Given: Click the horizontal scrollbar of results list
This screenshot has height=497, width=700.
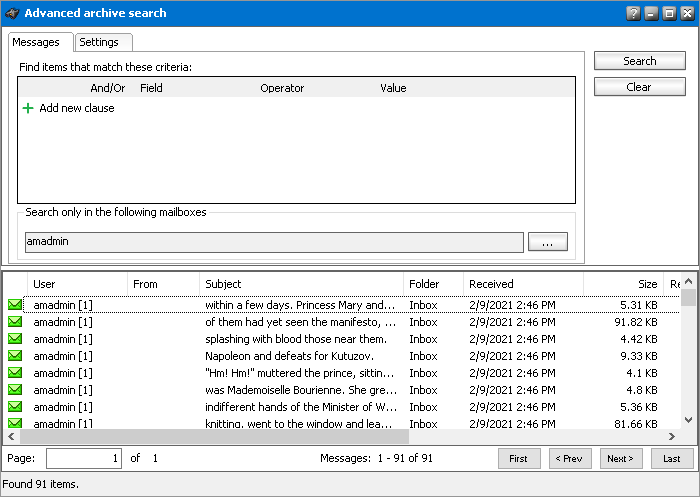Looking at the screenshot, I should 215,437.
